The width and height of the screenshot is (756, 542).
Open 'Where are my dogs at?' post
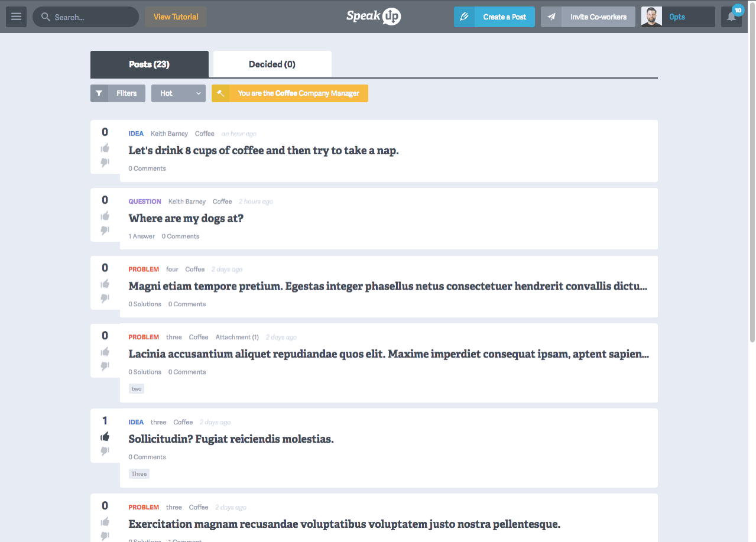tap(186, 219)
